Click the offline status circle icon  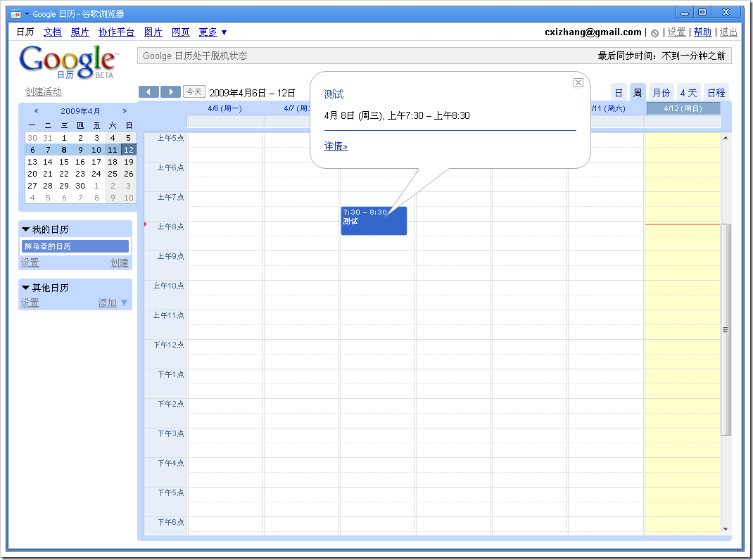point(654,32)
